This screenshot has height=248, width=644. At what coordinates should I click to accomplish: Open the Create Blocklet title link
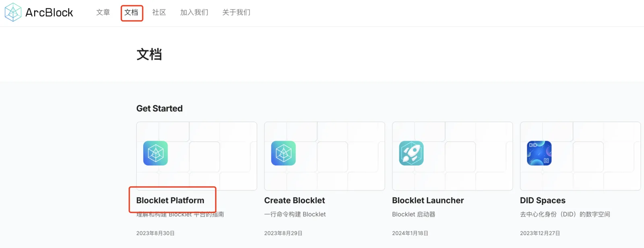tap(295, 200)
